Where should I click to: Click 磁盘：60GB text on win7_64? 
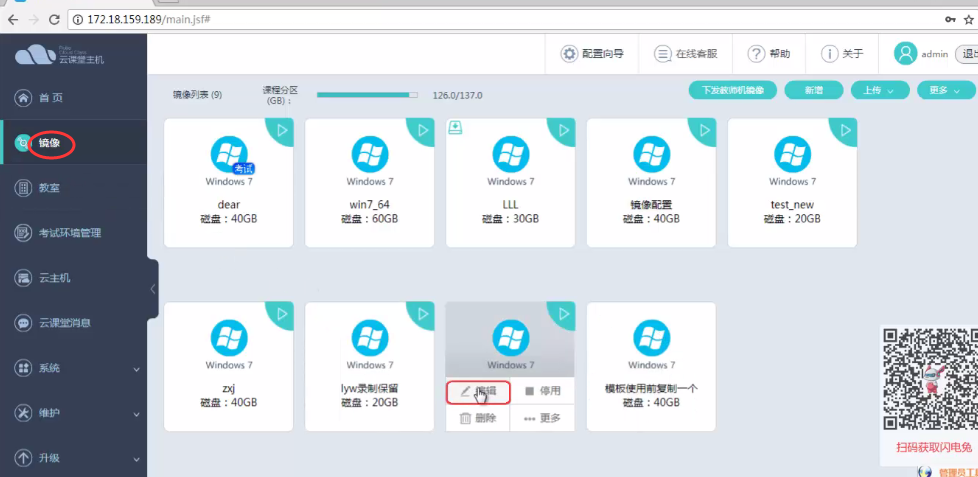(x=370, y=219)
